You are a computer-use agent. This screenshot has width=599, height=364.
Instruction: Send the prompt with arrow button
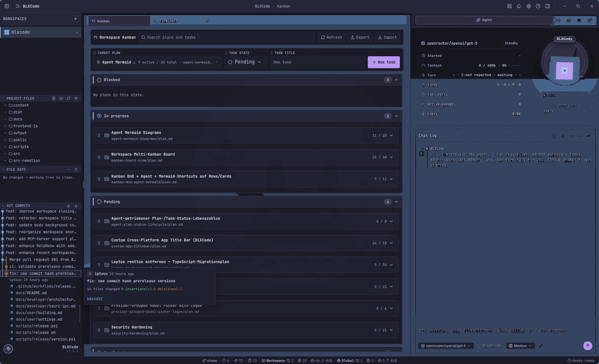point(588,346)
